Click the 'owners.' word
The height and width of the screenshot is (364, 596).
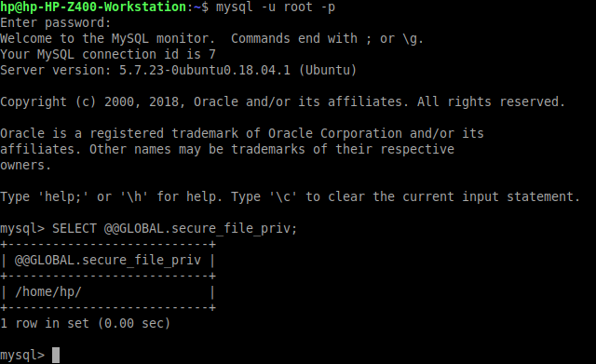click(25, 165)
